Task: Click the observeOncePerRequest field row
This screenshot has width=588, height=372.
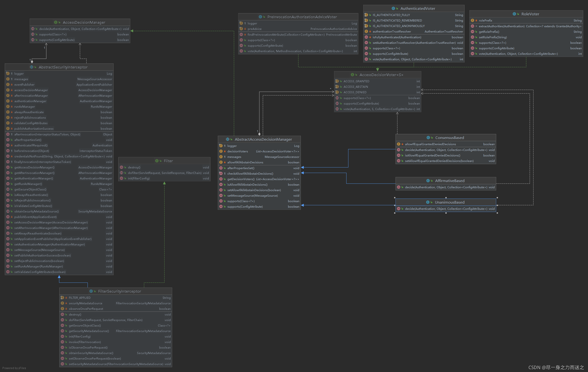Action: point(116,309)
